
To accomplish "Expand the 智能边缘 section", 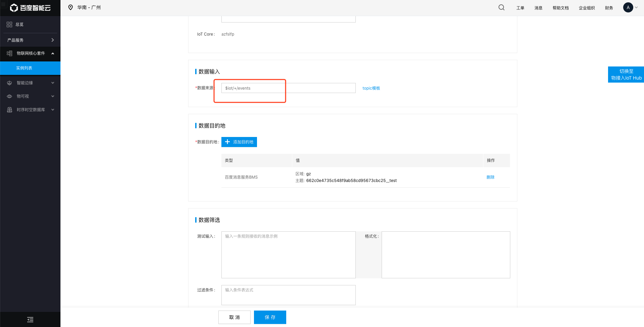I will pyautogui.click(x=53, y=83).
